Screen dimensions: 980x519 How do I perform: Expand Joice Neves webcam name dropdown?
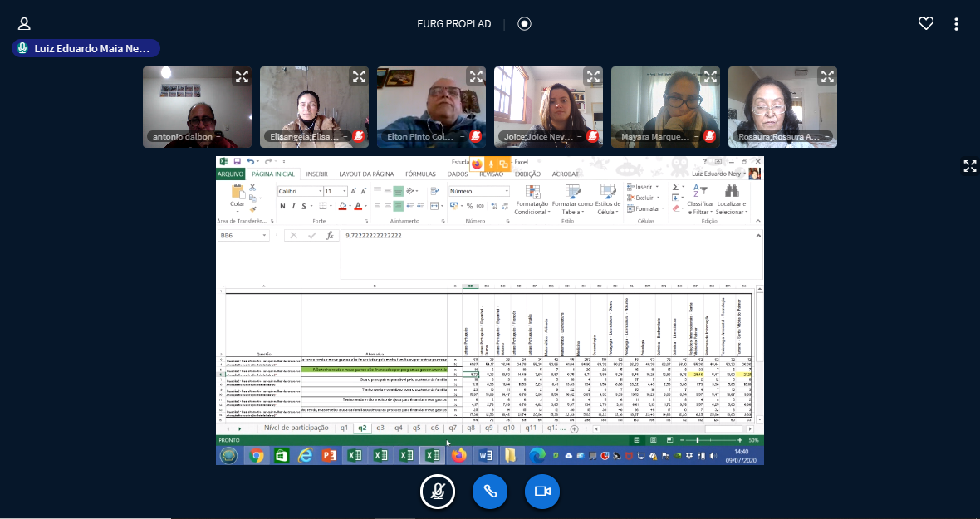tap(539, 136)
